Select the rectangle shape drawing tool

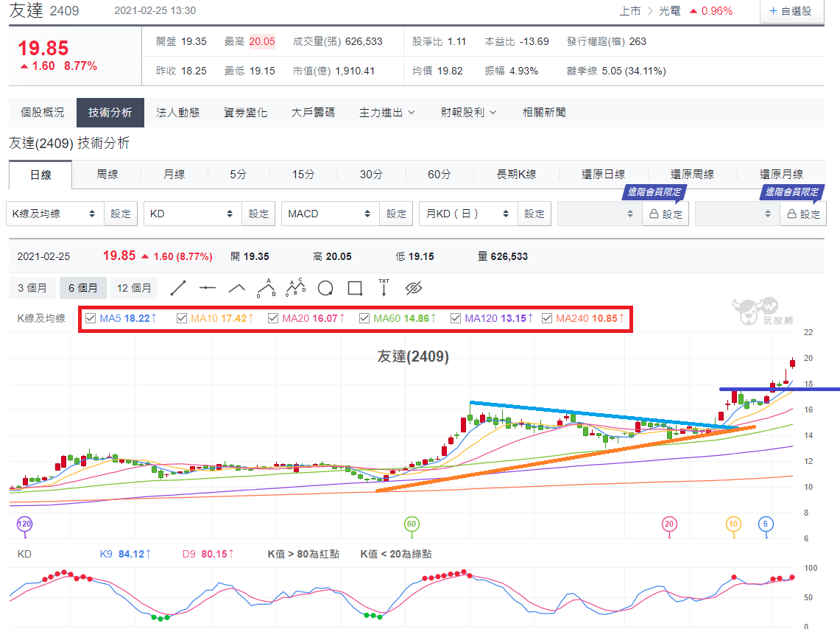click(x=355, y=288)
